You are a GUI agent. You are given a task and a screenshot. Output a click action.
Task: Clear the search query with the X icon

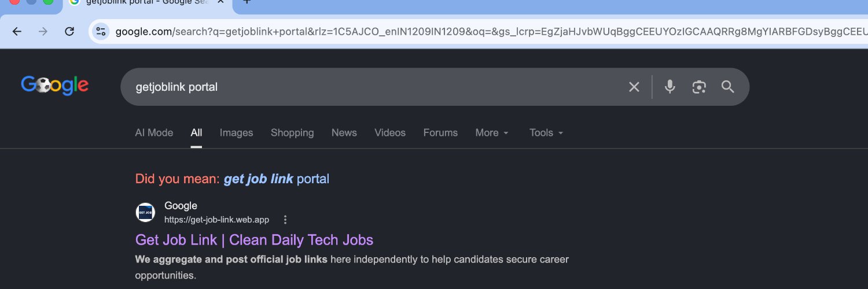pos(634,87)
